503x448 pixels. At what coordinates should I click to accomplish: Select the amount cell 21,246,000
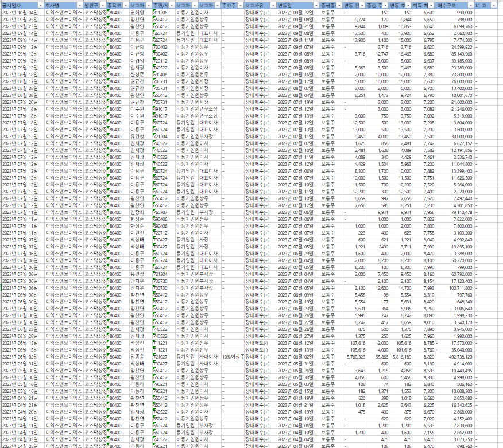(455, 109)
